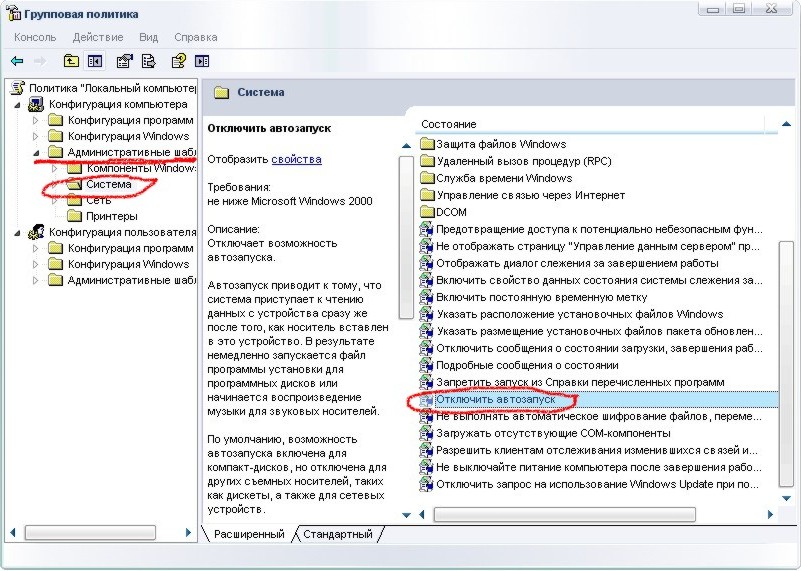Select policy Не отображать страницу Управление данным сервером

(x=590, y=246)
